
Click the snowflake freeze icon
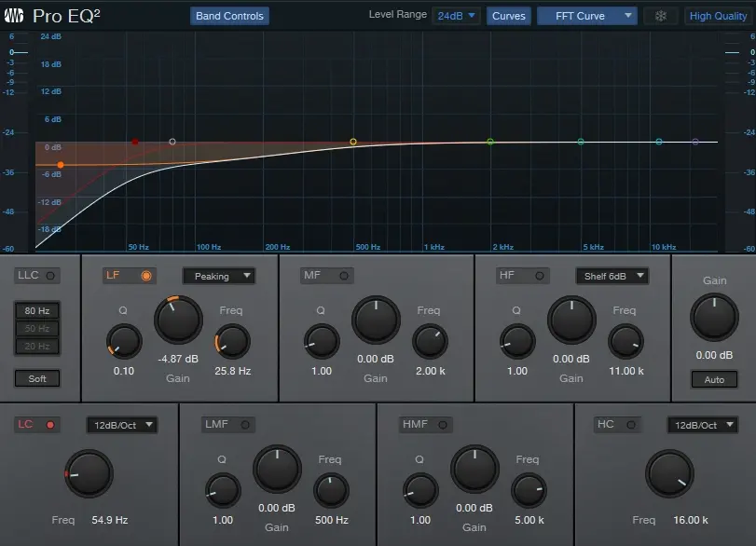point(661,16)
